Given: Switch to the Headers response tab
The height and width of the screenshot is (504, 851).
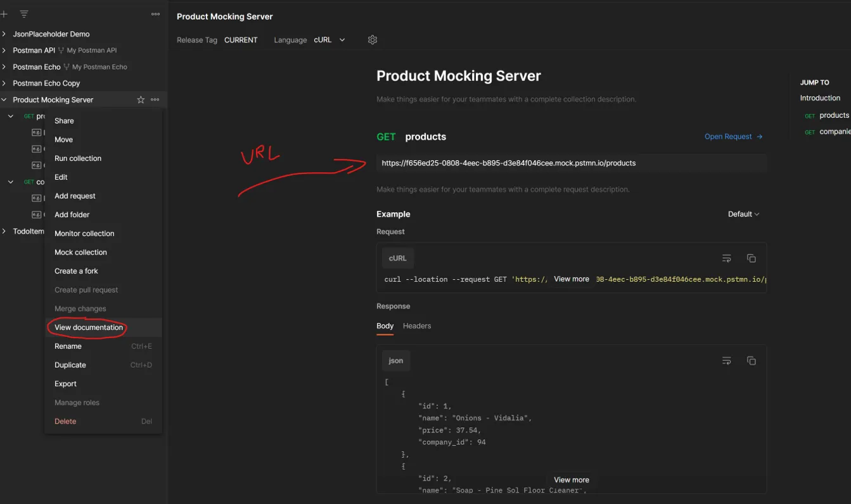Looking at the screenshot, I should (417, 326).
